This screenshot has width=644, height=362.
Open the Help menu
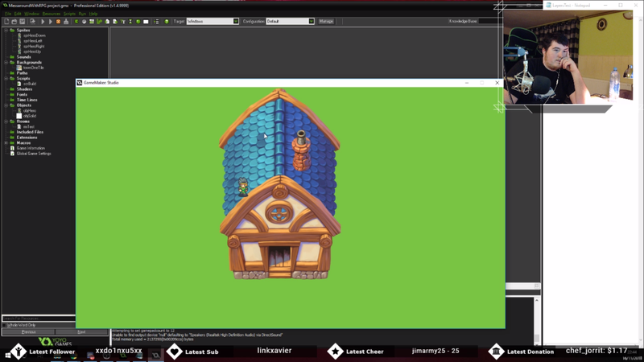93,14
